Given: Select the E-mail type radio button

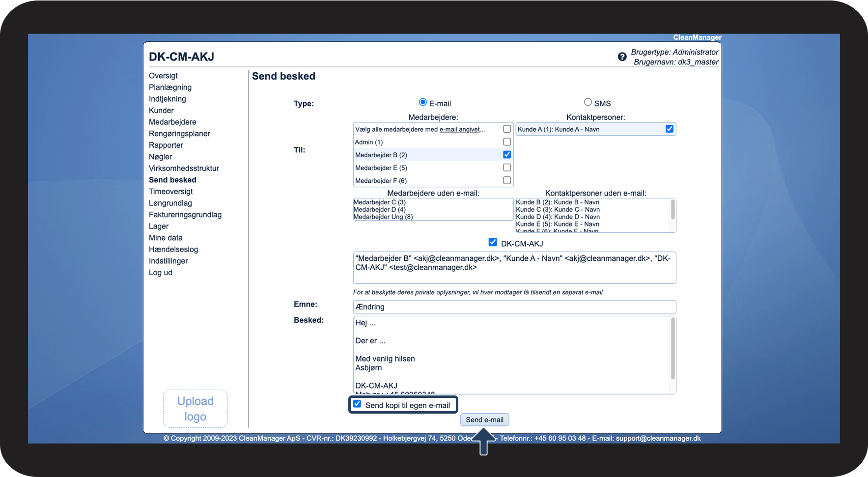Looking at the screenshot, I should point(422,102).
